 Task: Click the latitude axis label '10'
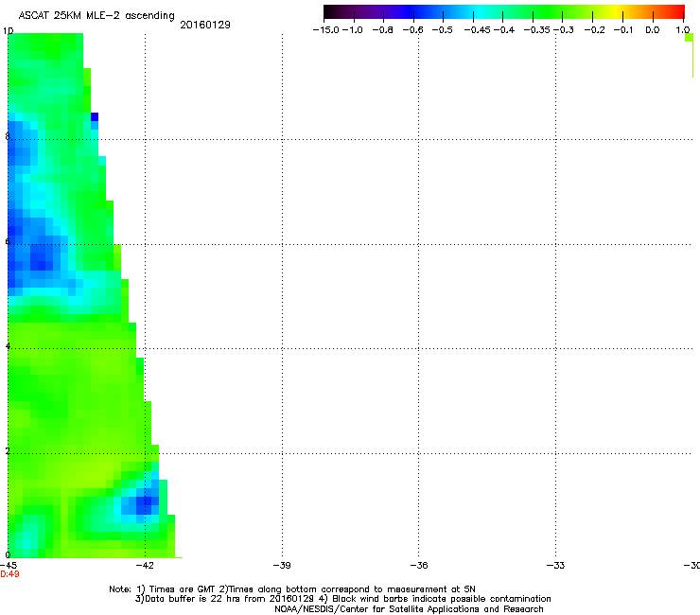[x=8, y=31]
